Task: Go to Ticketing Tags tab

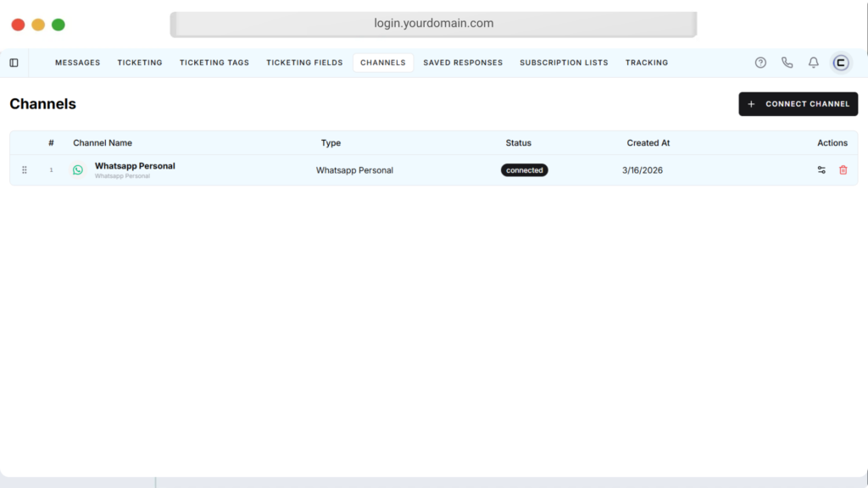Action: (x=214, y=63)
